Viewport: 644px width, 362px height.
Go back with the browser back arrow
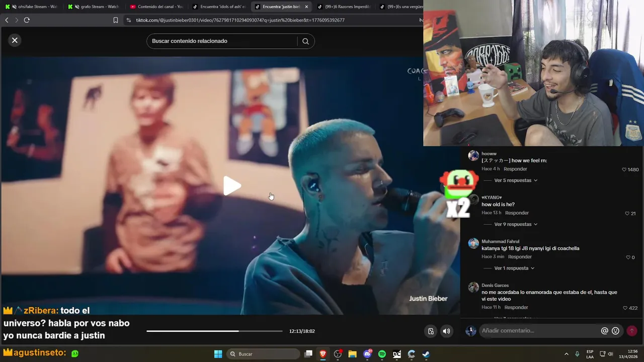point(7,20)
